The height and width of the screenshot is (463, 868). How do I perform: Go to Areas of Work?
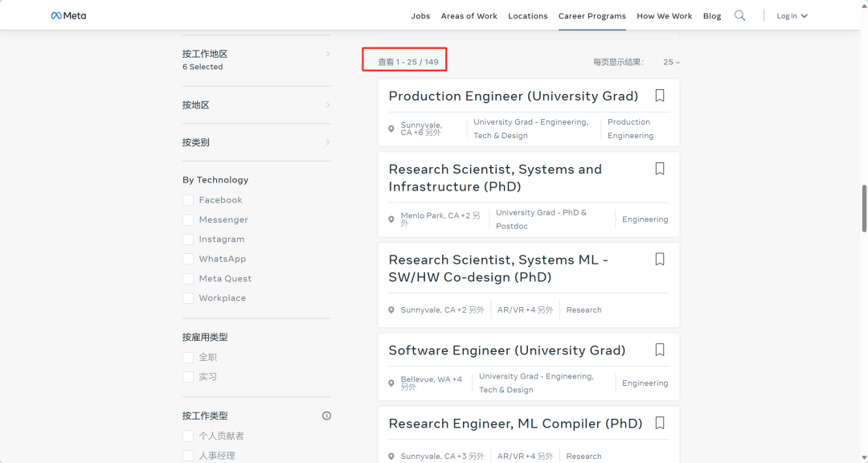469,16
